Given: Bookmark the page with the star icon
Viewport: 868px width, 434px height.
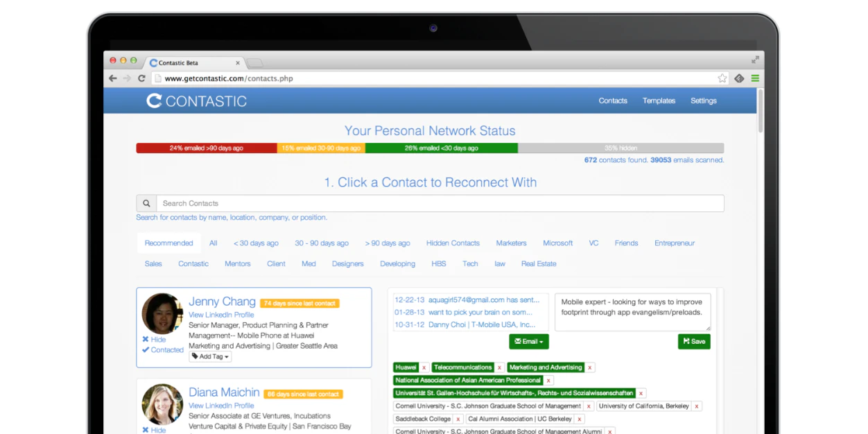Looking at the screenshot, I should (x=722, y=78).
